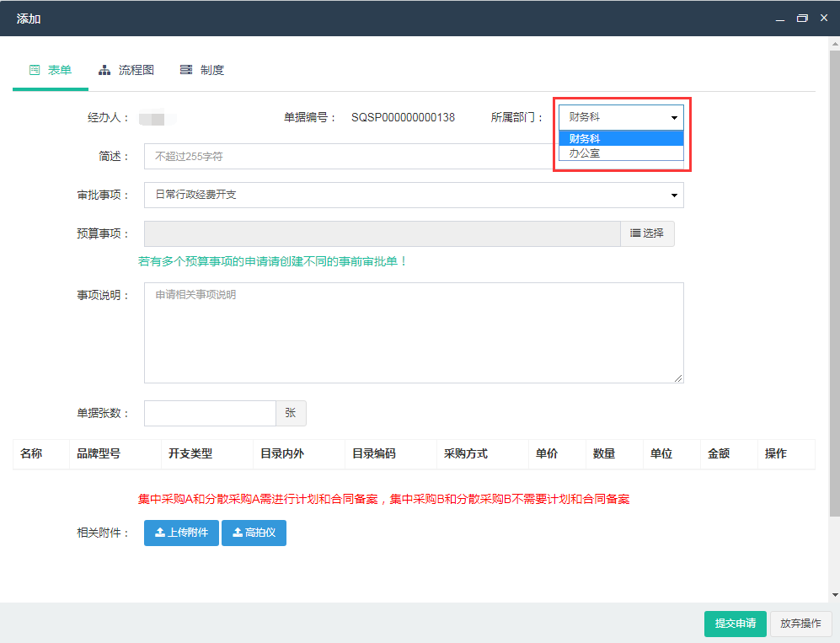Image resolution: width=840 pixels, height=643 pixels.
Task: Click the 目录编码 column header
Action: pyautogui.click(x=391, y=454)
